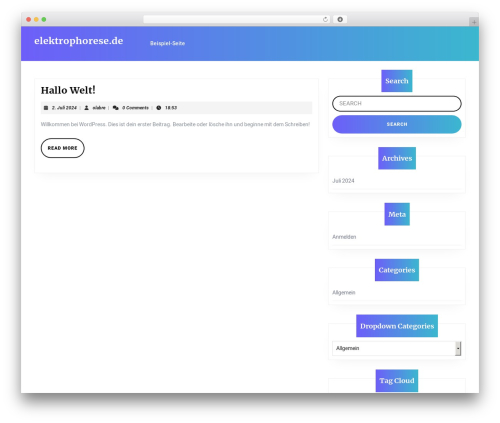500x423 pixels.
Task: Click the browser address bar
Action: tap(237, 20)
